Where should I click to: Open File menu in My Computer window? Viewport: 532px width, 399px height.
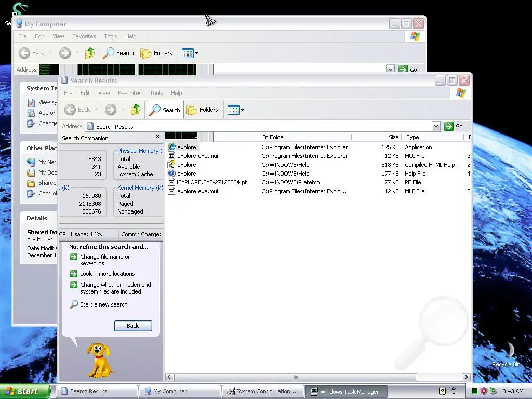click(22, 36)
